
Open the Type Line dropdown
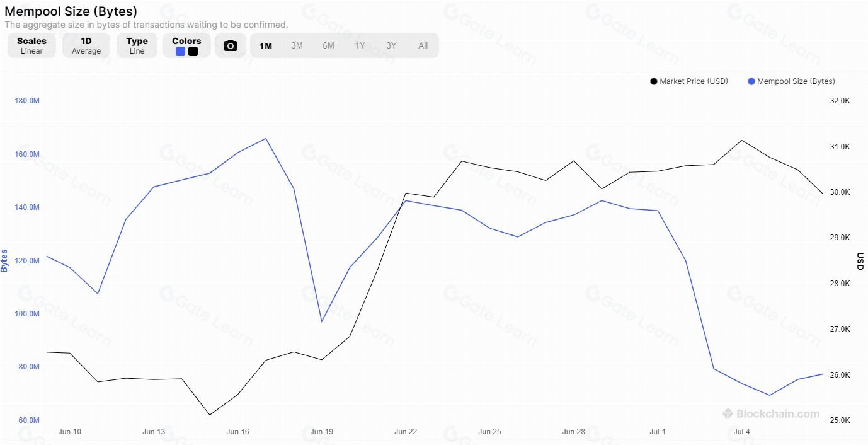[137, 45]
